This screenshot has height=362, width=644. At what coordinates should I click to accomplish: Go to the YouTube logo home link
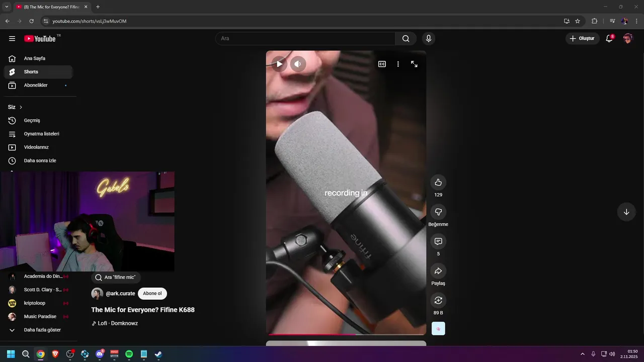[x=40, y=39]
